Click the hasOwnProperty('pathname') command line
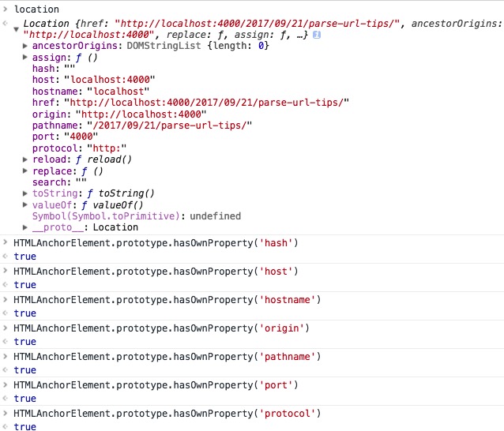Screen dimensions: 504x431 tap(167, 357)
